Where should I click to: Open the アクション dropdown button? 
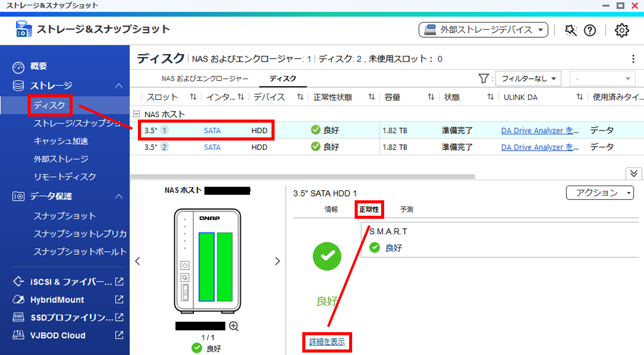point(600,192)
